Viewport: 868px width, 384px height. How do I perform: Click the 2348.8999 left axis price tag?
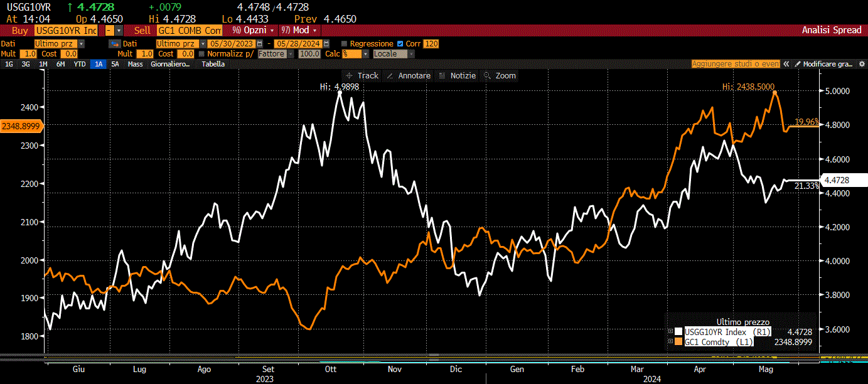21,126
